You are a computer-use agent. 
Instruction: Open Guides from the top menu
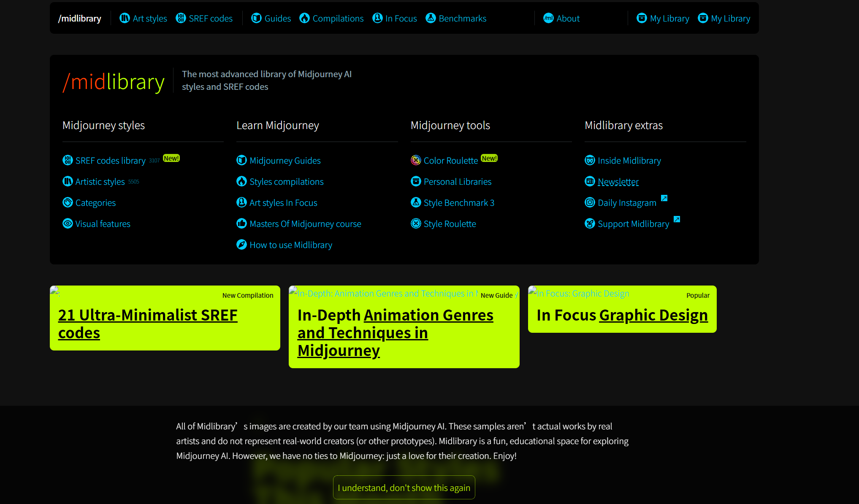pos(277,19)
